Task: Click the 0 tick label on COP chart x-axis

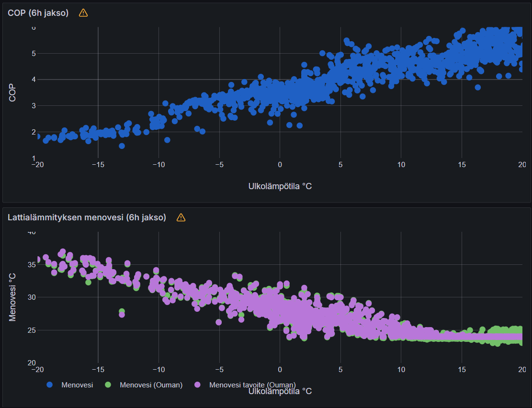Action: pos(280,165)
